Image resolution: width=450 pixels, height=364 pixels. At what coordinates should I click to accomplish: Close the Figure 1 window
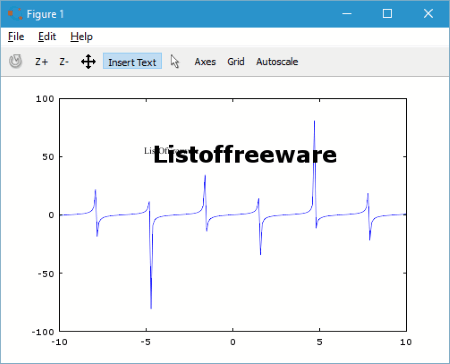(x=428, y=14)
